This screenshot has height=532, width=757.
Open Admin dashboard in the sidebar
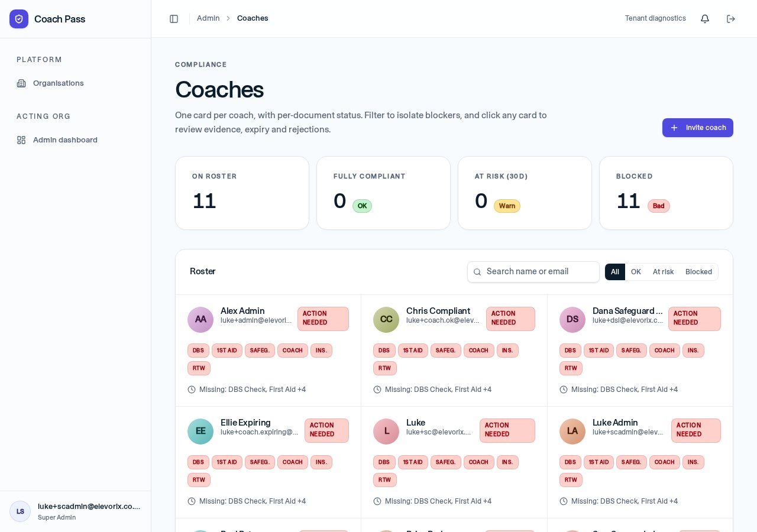tap(76, 140)
